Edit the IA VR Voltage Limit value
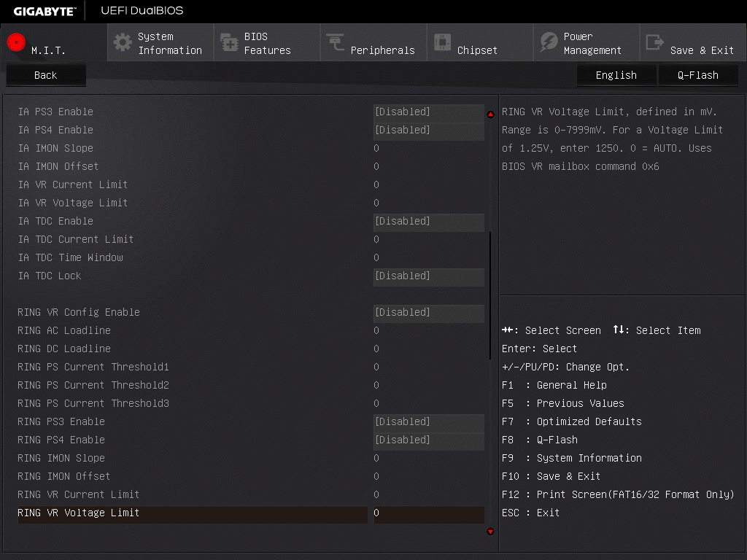 [x=376, y=203]
